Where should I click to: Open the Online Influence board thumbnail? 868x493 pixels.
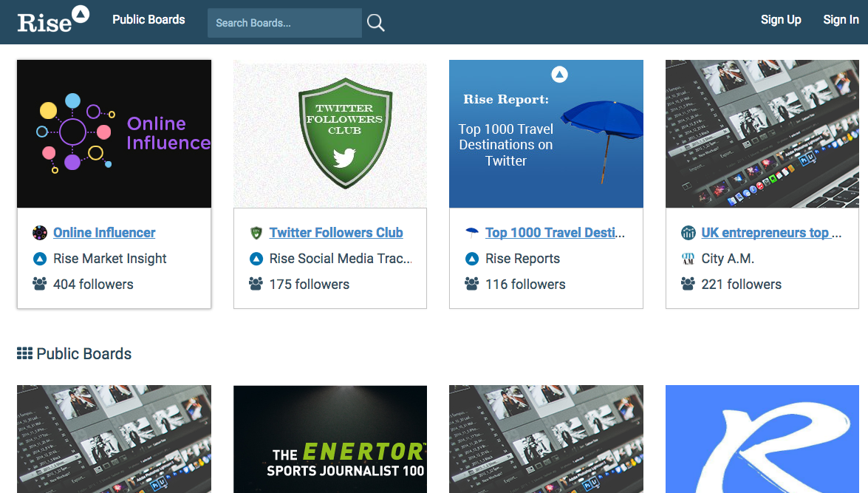coord(114,134)
